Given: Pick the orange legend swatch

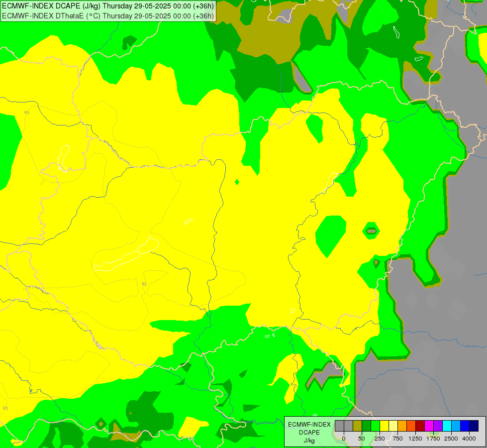Looking at the screenshot, I should [402, 426].
